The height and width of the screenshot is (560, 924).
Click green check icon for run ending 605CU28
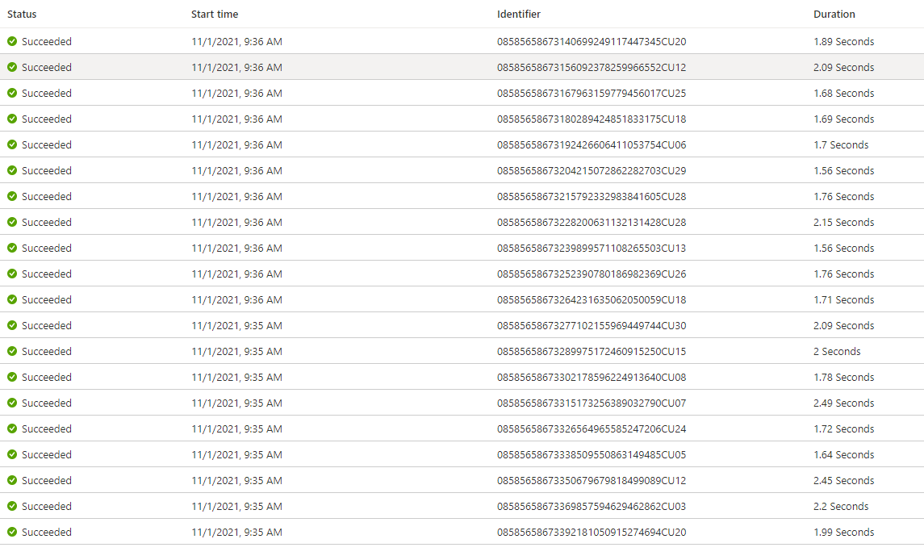(x=12, y=196)
